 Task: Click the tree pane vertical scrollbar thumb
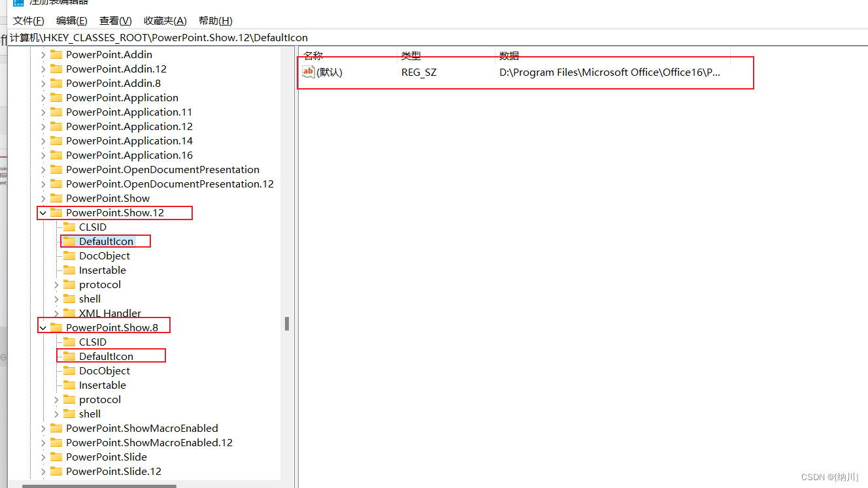coord(287,324)
